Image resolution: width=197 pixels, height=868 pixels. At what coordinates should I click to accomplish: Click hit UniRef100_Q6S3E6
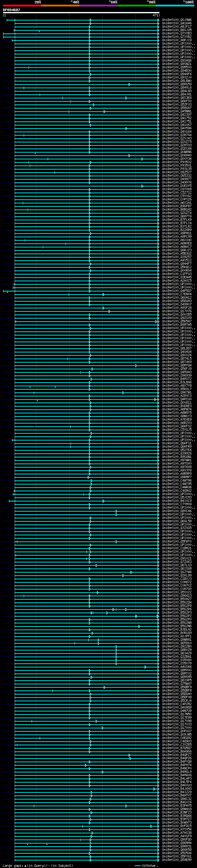[x=177, y=98]
